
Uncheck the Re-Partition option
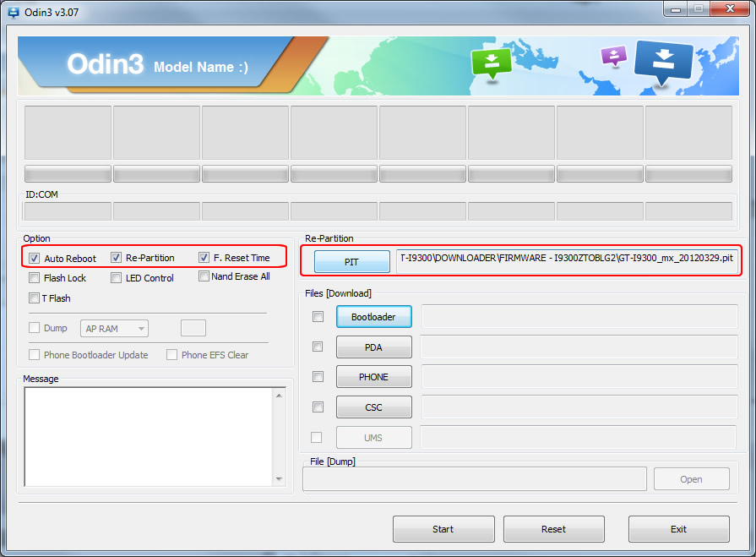117,258
